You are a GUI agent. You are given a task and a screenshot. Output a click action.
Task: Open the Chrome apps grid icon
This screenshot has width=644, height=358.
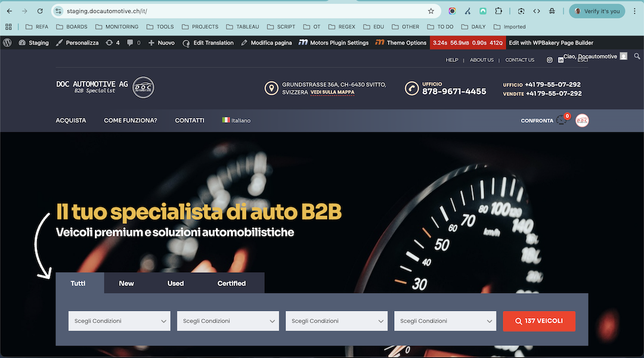(8, 27)
